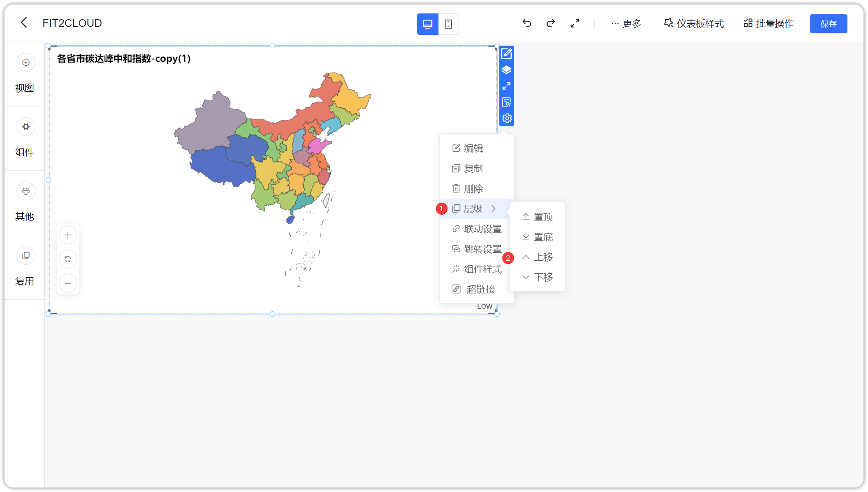Choose 上移 move up
868x492 pixels.
point(537,257)
